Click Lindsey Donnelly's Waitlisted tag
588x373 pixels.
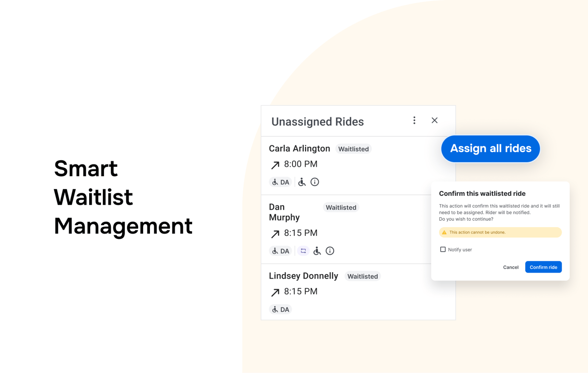pos(363,277)
